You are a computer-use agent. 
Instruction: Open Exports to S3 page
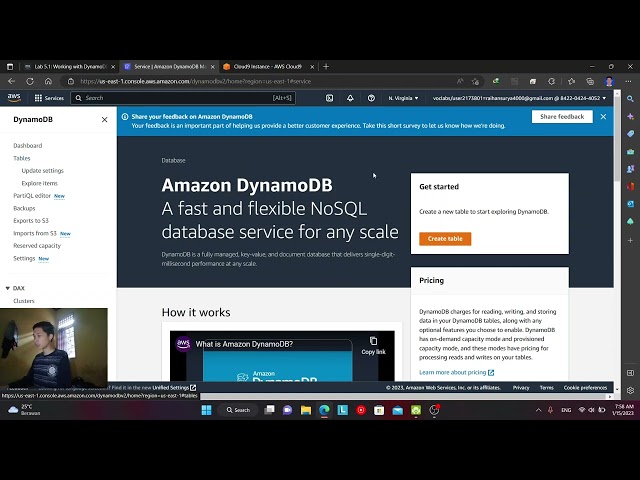click(x=31, y=220)
